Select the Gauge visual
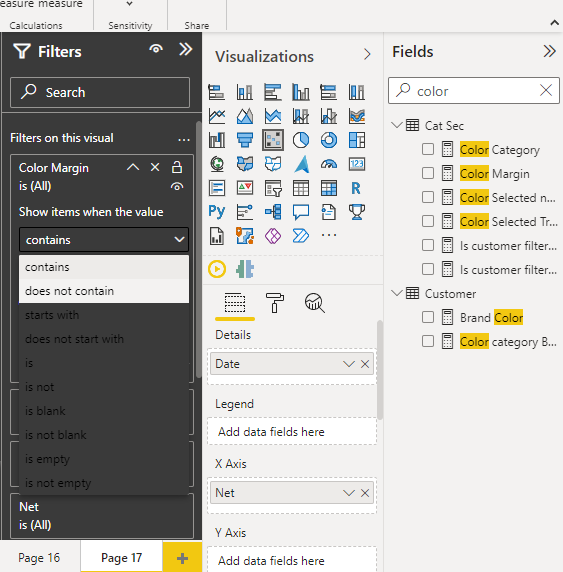The image size is (563, 572). pos(328,164)
